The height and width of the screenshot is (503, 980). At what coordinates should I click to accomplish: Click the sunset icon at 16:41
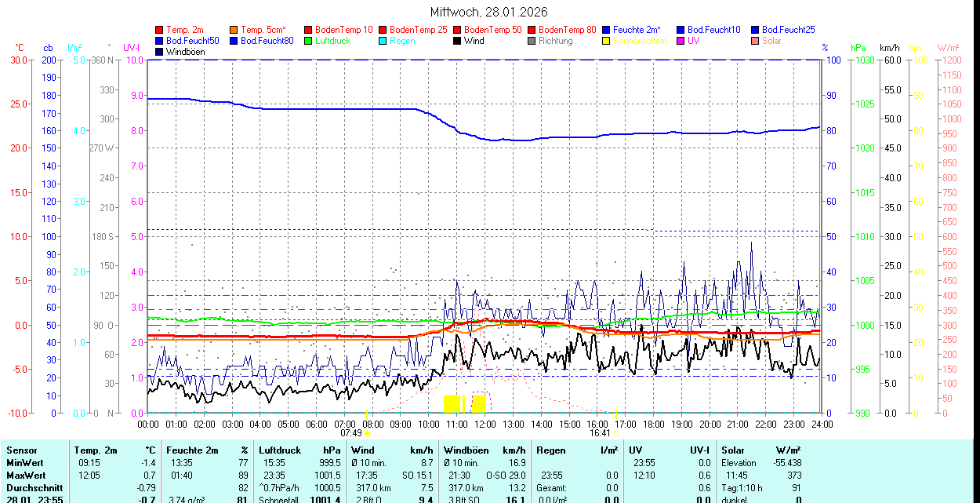coord(616,432)
